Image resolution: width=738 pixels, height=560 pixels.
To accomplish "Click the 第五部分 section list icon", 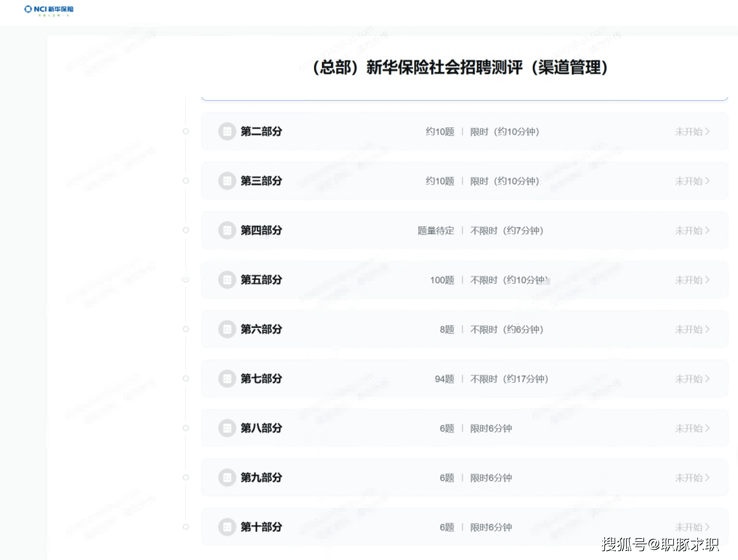I will tap(227, 280).
